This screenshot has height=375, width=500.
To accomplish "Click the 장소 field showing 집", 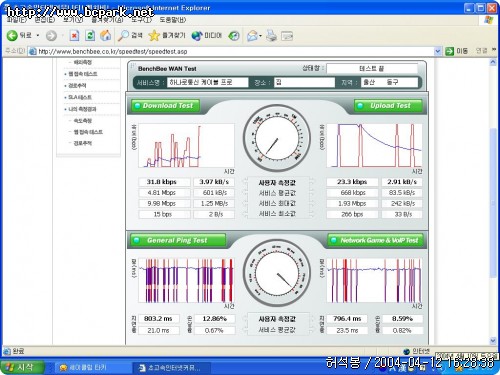I will [x=304, y=82].
